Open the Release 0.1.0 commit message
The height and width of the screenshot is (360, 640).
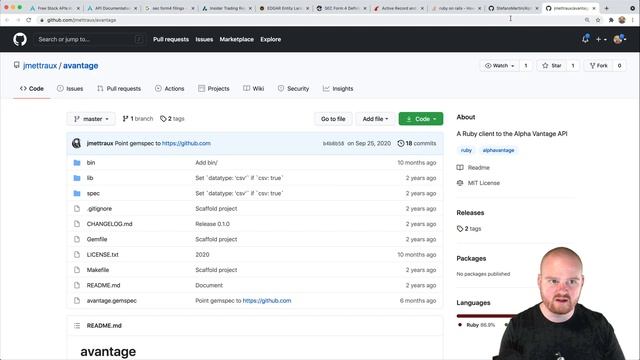[212, 224]
